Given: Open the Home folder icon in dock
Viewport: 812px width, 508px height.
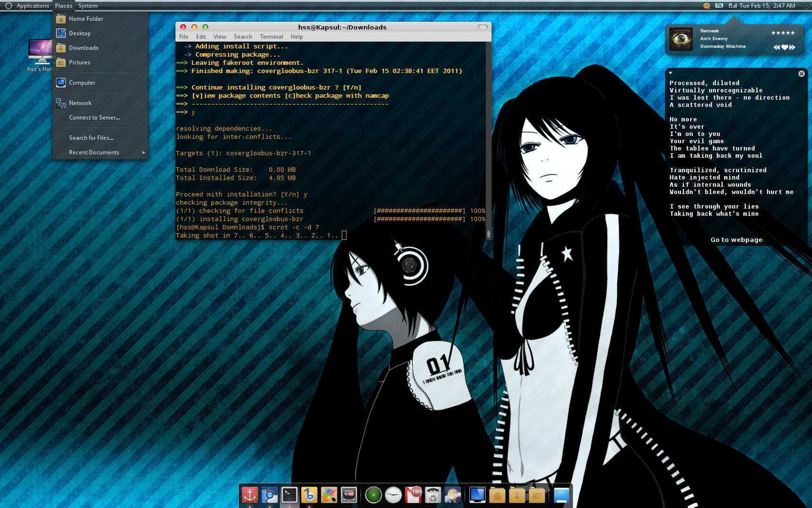Looking at the screenshot, I should click(x=497, y=495).
